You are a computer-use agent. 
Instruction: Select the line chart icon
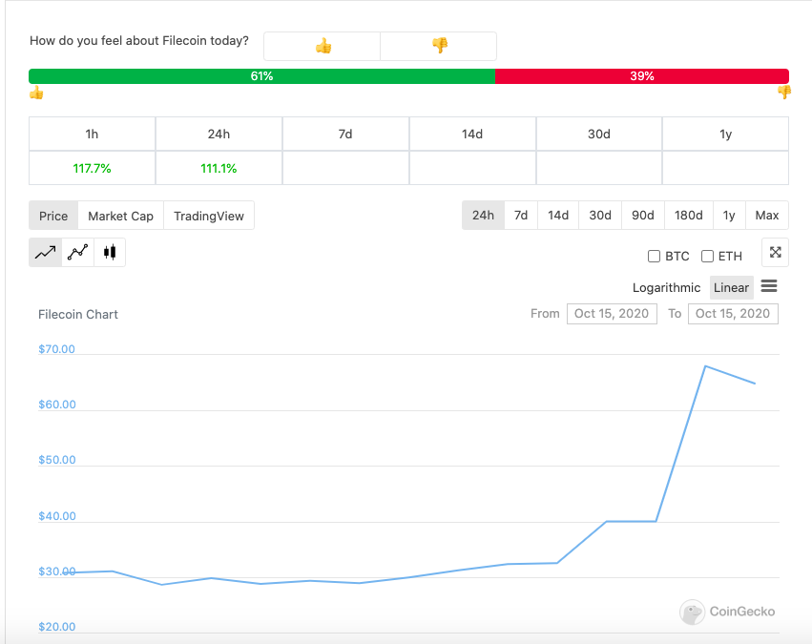(x=45, y=253)
